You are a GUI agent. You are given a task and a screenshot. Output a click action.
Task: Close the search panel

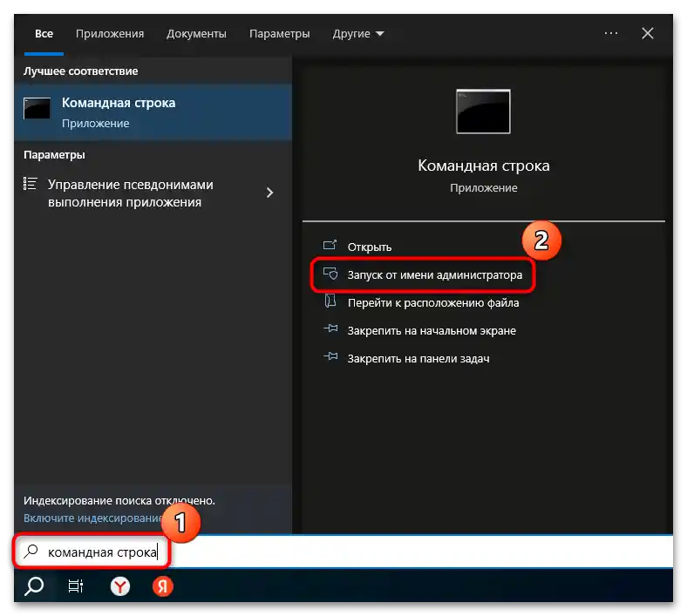tap(648, 33)
